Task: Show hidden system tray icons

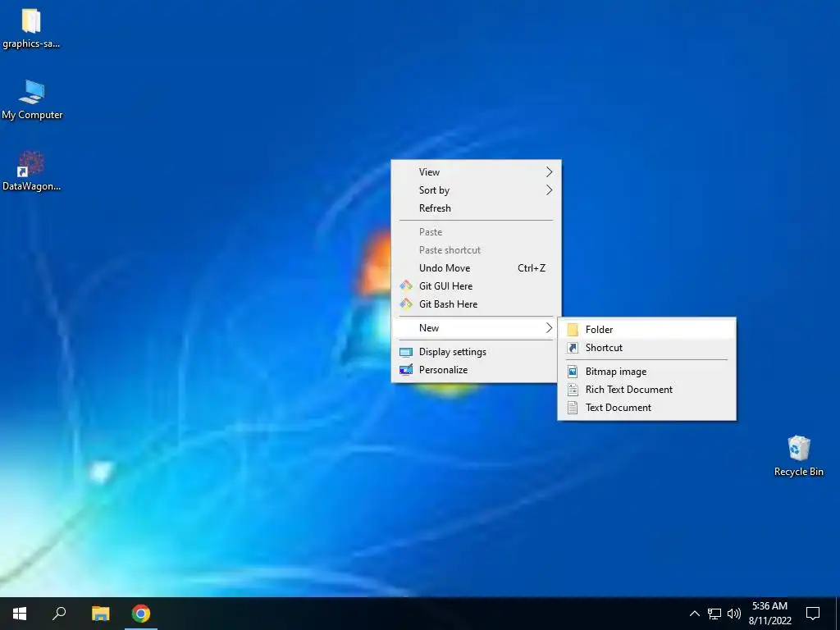Action: coord(694,614)
